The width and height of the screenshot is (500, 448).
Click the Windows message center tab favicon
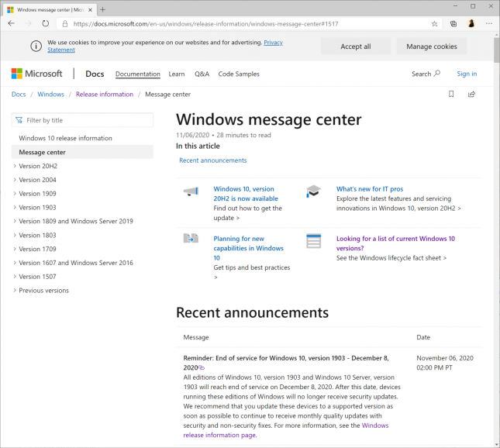pos(11,10)
